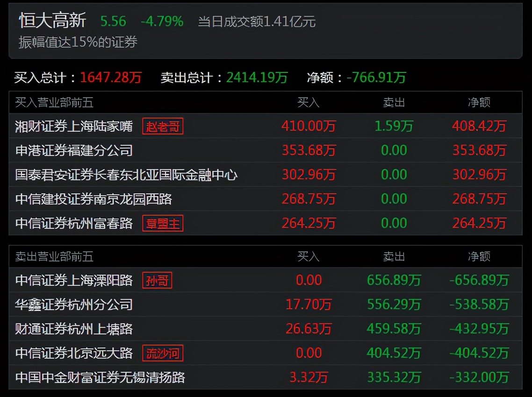532x397 pixels.
Task: Select row 国泰君安证券长春东北亚国际金融中心
Action: click(266, 175)
